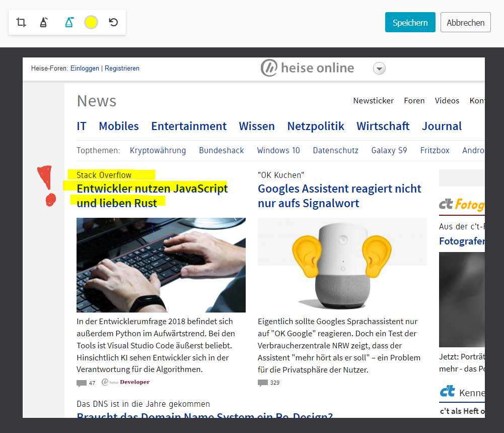Open the sidebar portrait photo thumbnail
The width and height of the screenshot is (504, 433).
click(462, 299)
